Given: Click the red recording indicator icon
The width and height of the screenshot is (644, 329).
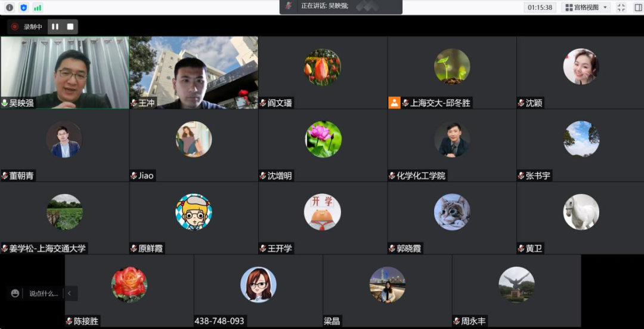Looking at the screenshot, I should coord(15,27).
